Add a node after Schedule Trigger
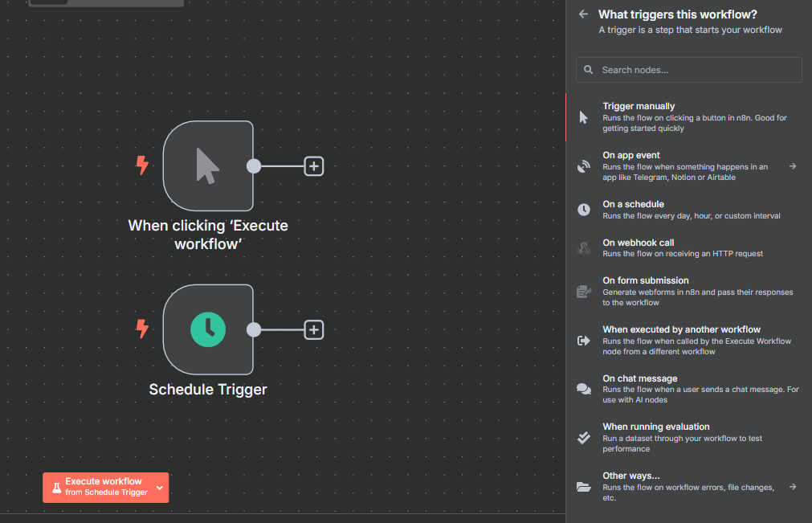 (x=314, y=330)
